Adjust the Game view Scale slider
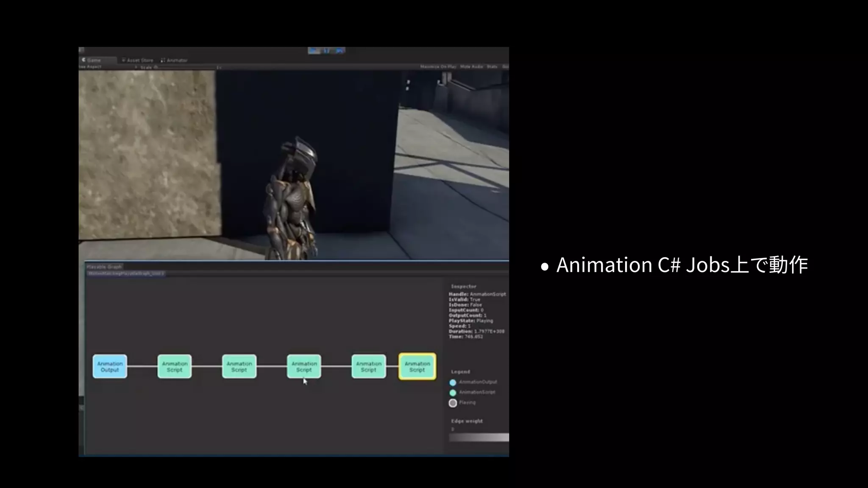 click(186, 67)
